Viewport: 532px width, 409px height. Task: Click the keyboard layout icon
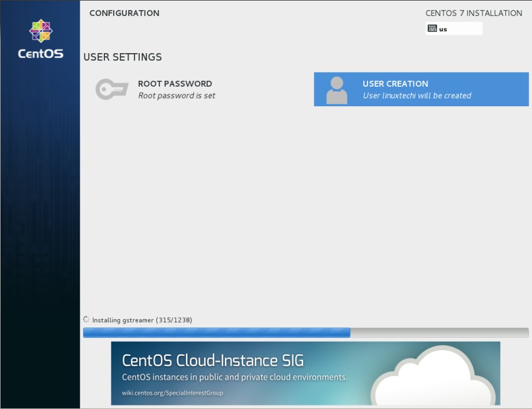click(x=432, y=28)
